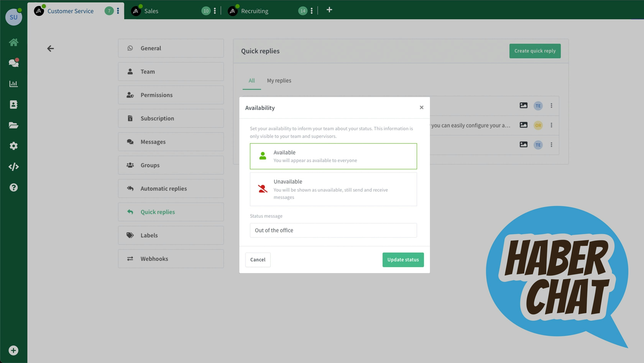Open the folder files icon
Screen dimensions: 644x363
pos(13,125)
